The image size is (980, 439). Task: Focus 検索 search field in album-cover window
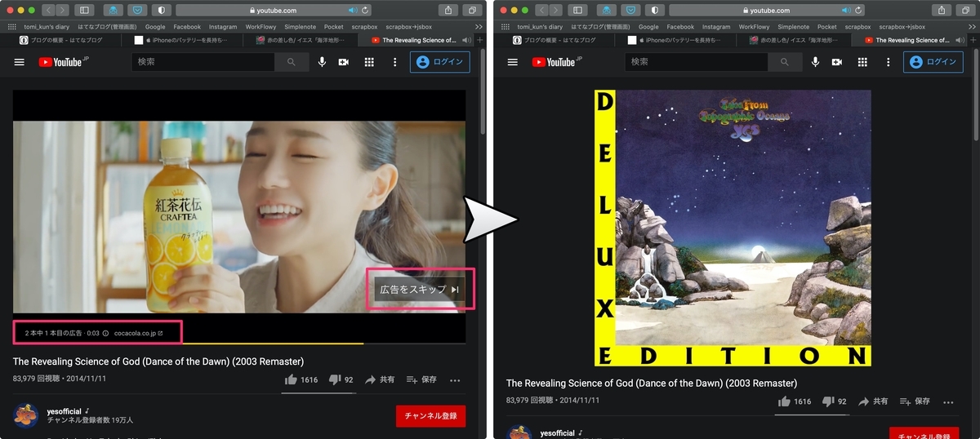[x=696, y=62]
